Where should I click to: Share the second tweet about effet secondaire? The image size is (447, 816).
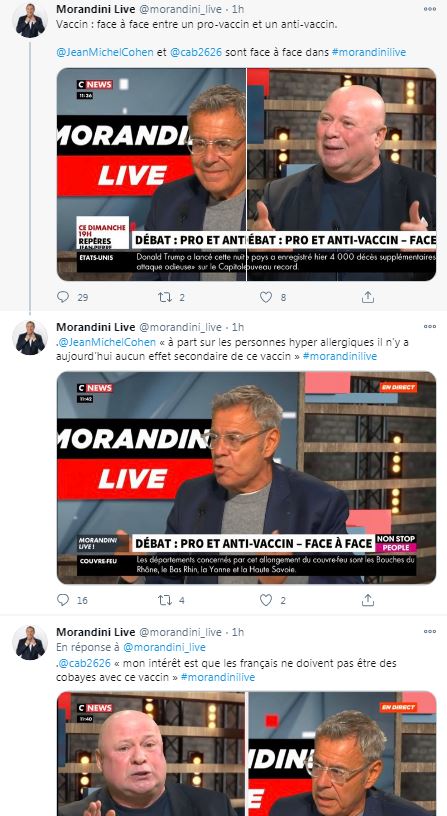coord(367,600)
